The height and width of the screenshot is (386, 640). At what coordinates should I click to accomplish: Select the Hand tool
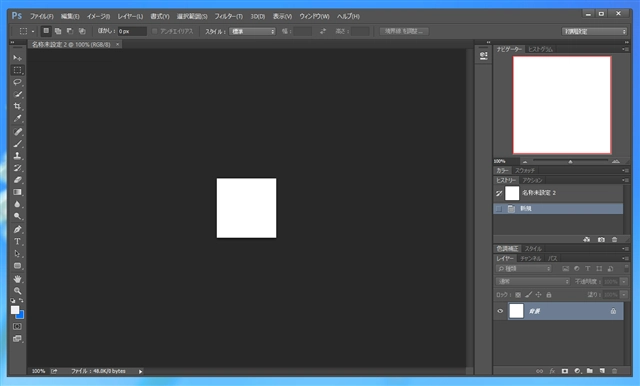pyautogui.click(x=17, y=279)
